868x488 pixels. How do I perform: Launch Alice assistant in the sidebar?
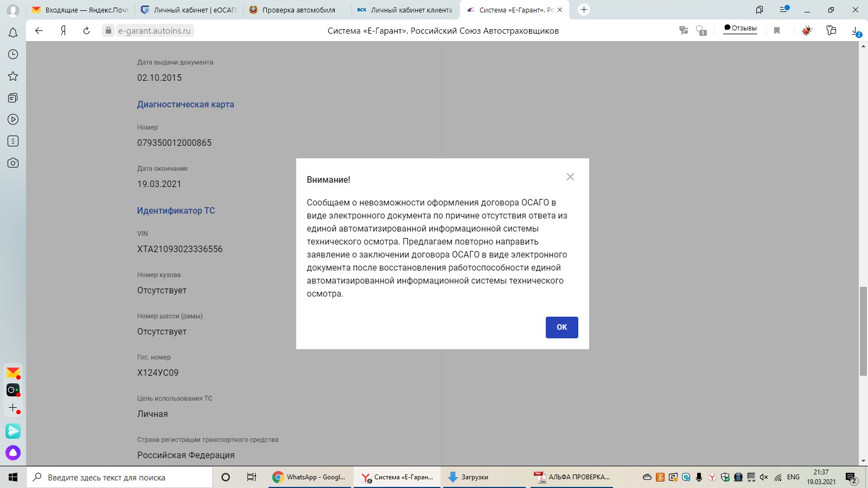tap(13, 453)
